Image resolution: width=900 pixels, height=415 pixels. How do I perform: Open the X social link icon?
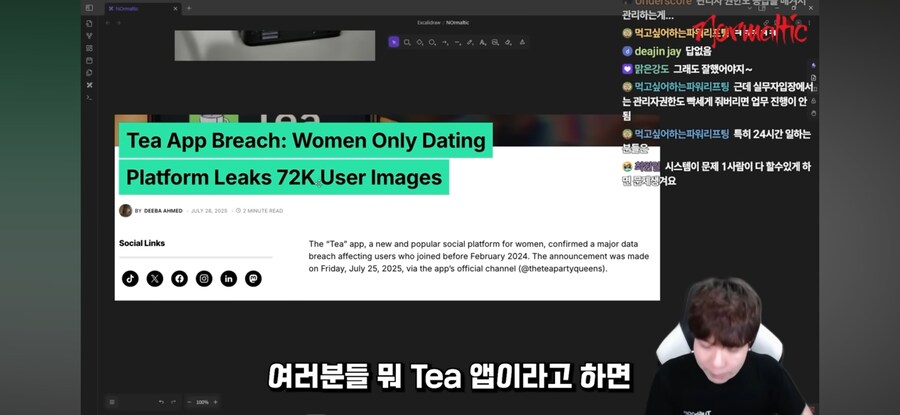click(155, 279)
